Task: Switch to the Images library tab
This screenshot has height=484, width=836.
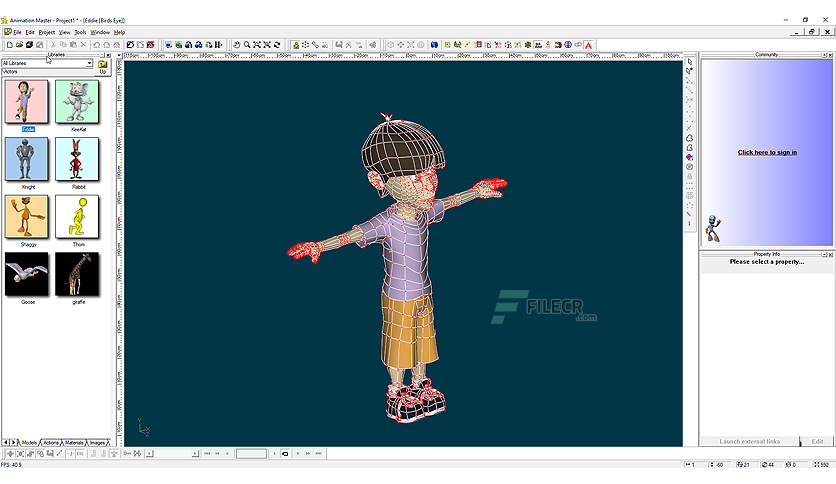Action: (97, 442)
